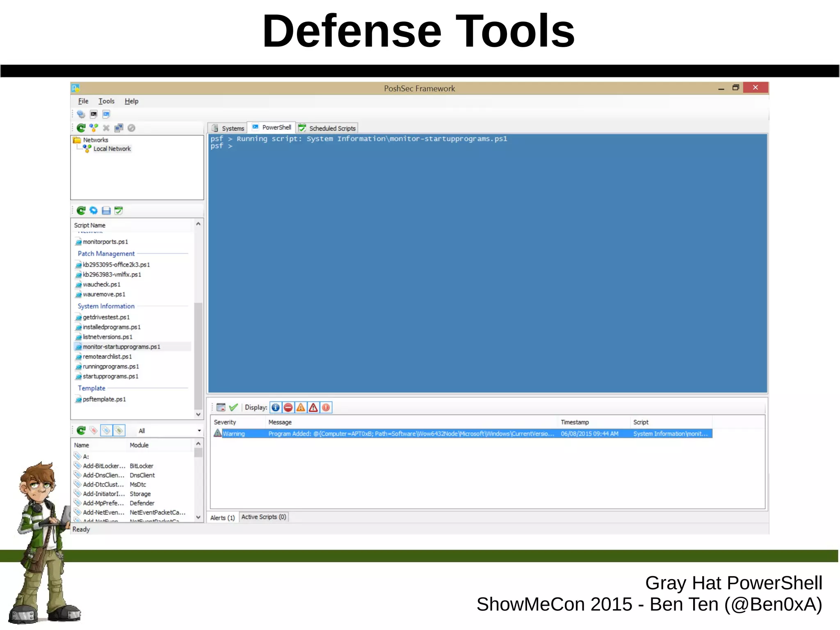Click the green checkmark icon in alerts toolbar
Viewport: 840px width, 630px height.
tap(233, 407)
